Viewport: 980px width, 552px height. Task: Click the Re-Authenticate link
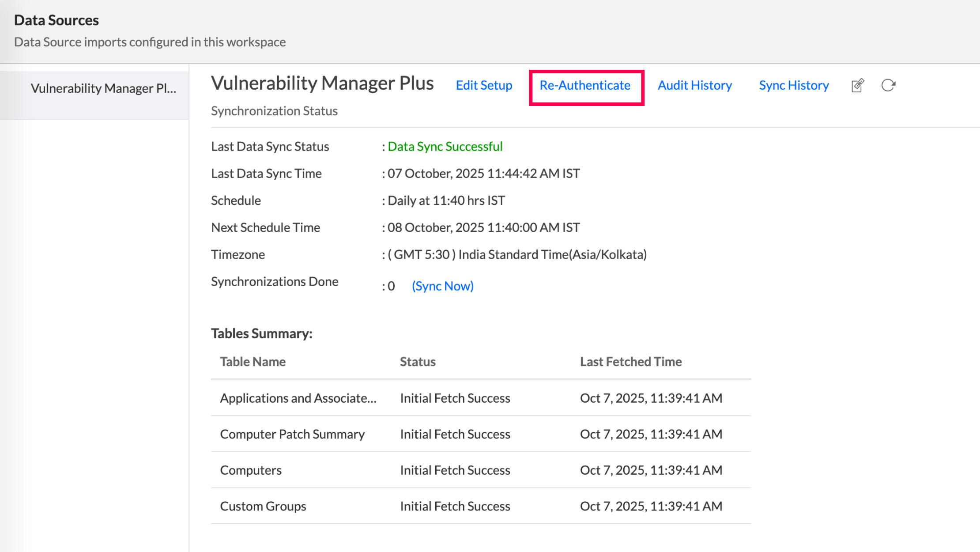click(x=585, y=85)
